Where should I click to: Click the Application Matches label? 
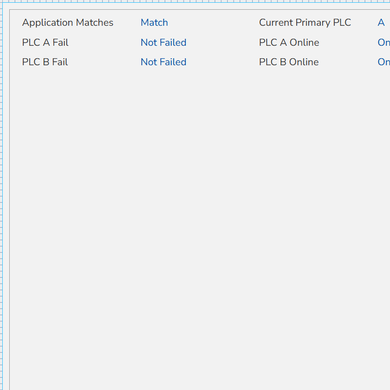pos(68,23)
